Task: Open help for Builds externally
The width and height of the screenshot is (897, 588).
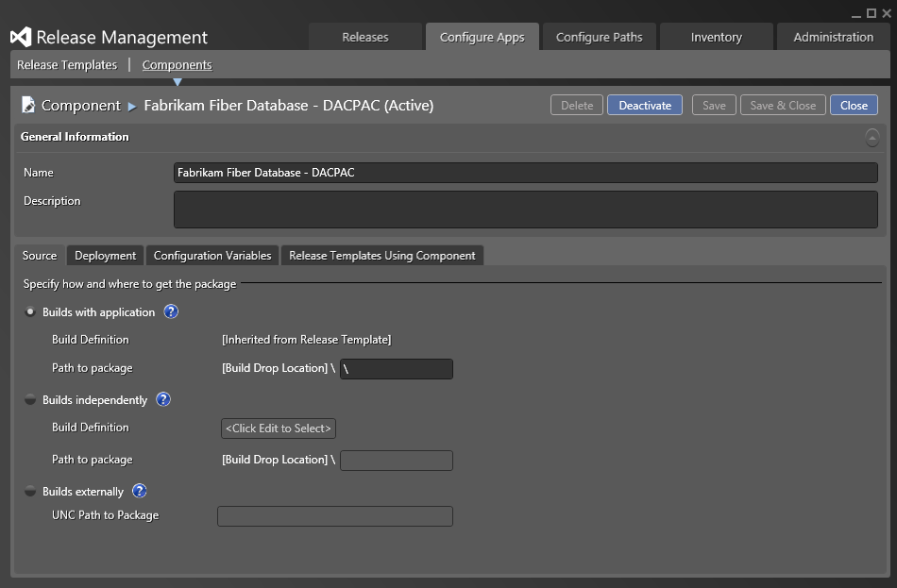Action: (140, 491)
